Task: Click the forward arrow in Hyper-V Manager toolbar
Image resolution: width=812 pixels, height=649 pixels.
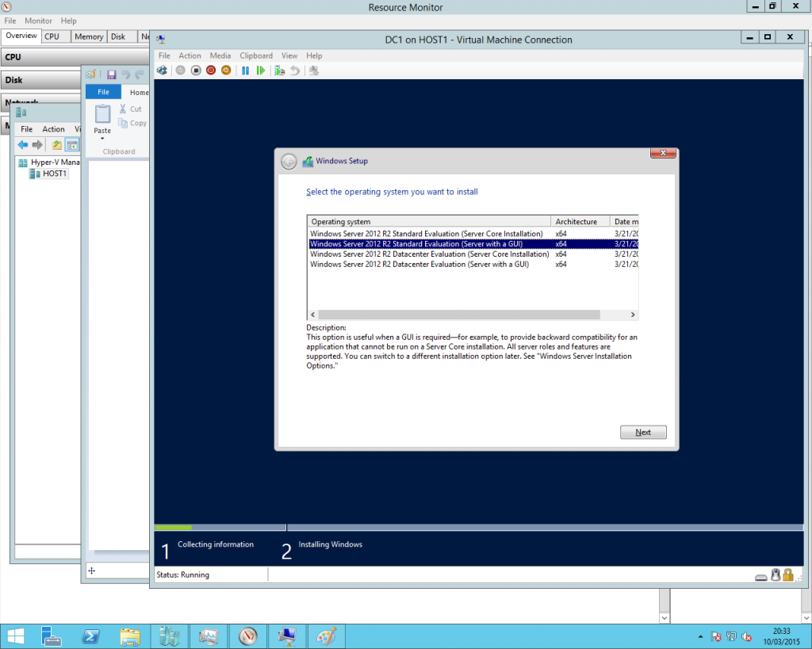Action: pos(37,145)
